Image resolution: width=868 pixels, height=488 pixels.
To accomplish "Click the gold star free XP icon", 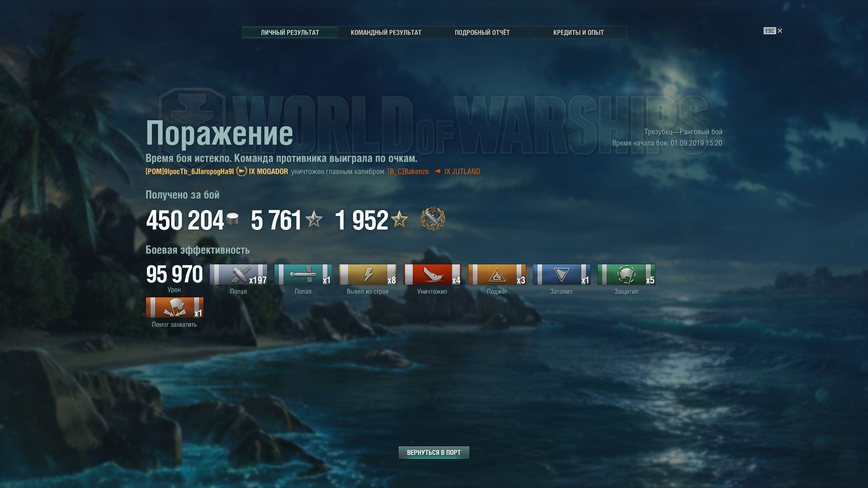I will tap(400, 219).
